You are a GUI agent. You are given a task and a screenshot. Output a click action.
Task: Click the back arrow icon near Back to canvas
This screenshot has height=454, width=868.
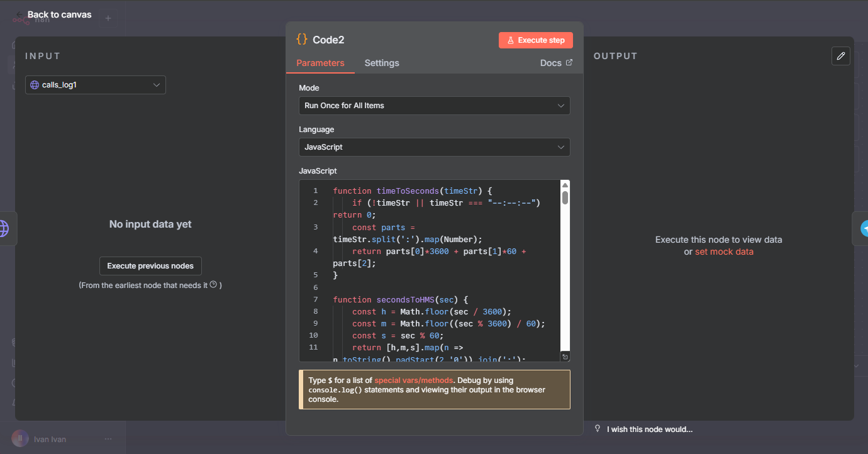19,14
